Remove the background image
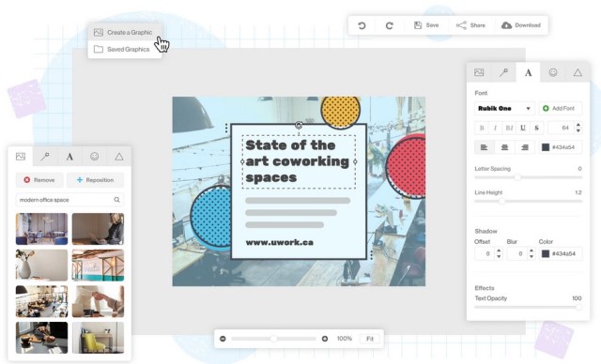601x364 pixels. pyautogui.click(x=39, y=180)
